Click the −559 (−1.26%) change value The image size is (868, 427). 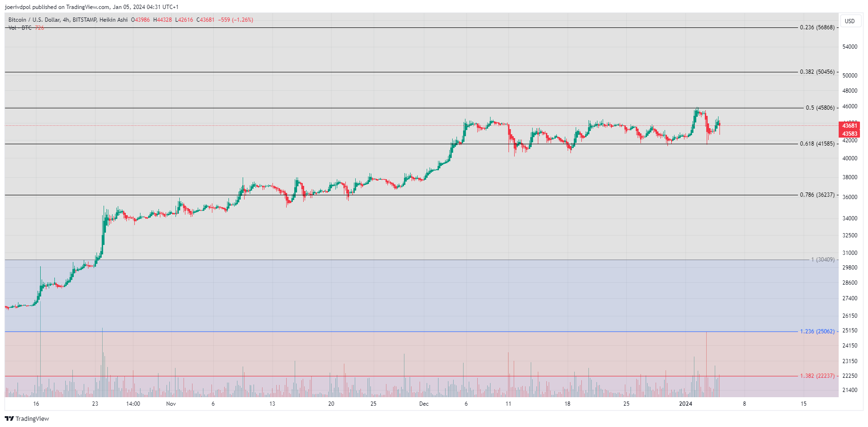[236, 20]
